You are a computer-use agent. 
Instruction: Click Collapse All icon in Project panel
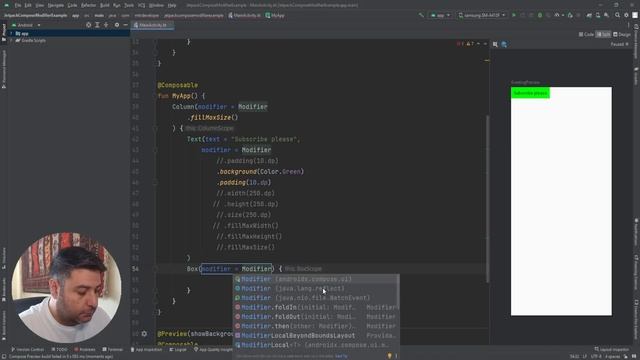(x=106, y=25)
